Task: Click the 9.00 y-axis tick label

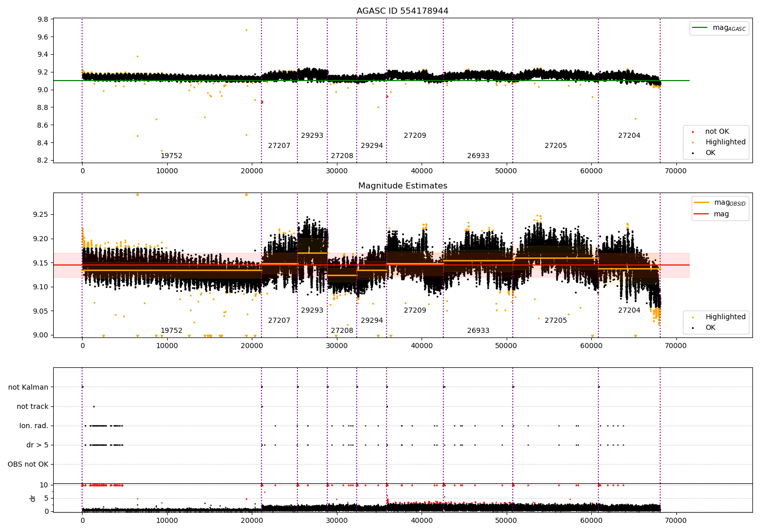Action: point(41,335)
